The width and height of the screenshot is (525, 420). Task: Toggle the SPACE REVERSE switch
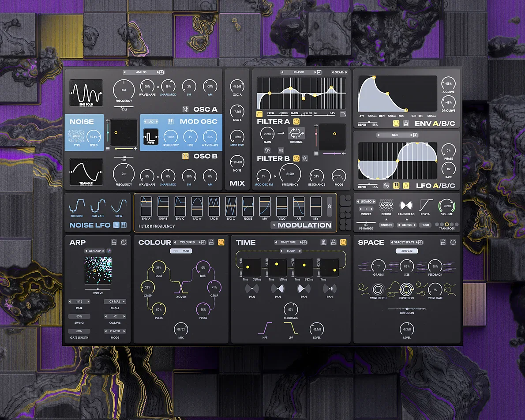click(x=406, y=251)
